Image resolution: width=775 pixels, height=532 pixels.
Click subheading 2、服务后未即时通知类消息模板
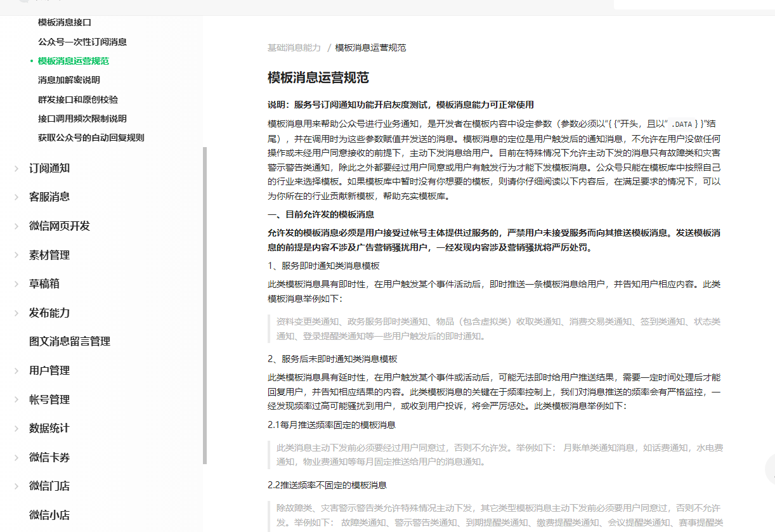332,359
